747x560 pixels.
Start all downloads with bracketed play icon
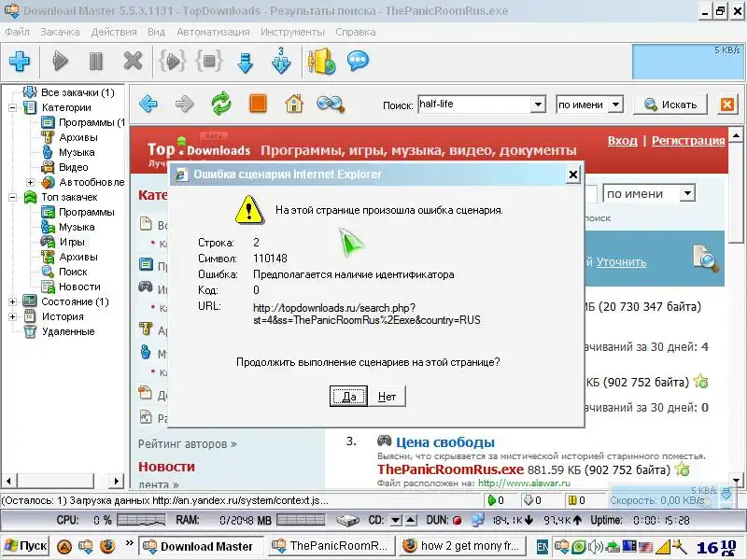[173, 62]
